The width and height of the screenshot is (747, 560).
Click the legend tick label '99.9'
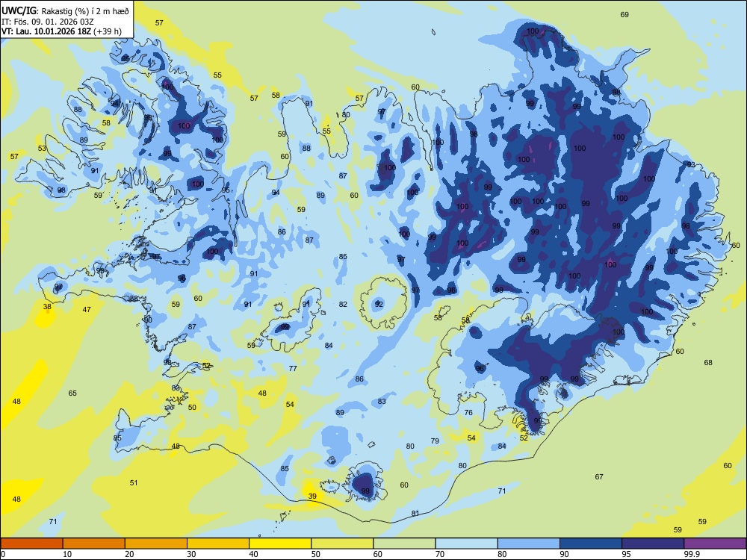692,554
